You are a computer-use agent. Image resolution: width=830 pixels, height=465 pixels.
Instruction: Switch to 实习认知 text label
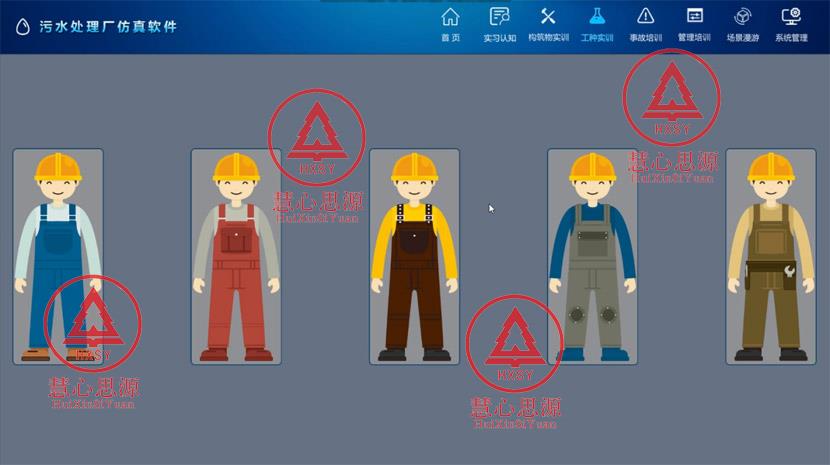(x=499, y=38)
